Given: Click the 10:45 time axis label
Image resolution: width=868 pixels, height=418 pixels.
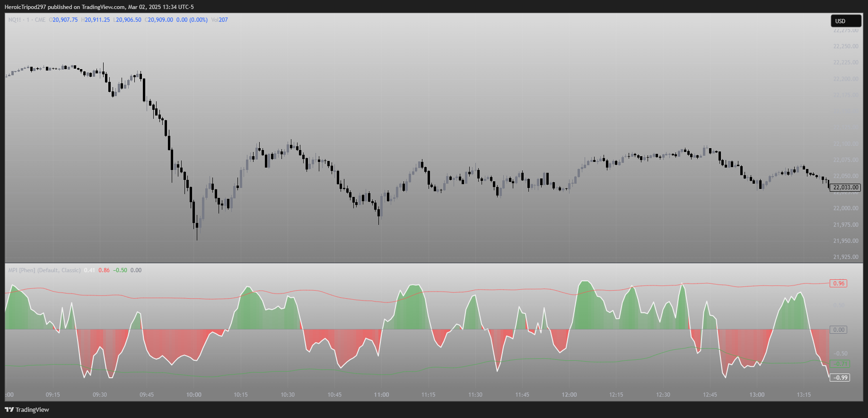Looking at the screenshot, I should click(x=334, y=395).
